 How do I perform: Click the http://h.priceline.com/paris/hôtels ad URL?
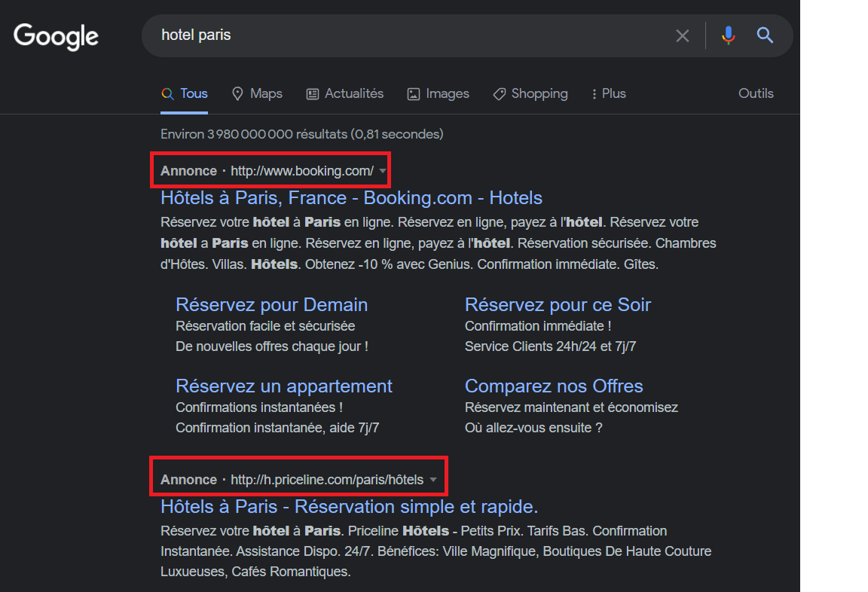pyautogui.click(x=327, y=480)
